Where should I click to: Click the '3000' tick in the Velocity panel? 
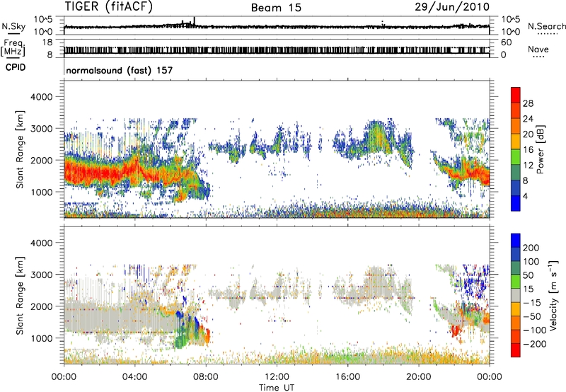(x=41, y=275)
